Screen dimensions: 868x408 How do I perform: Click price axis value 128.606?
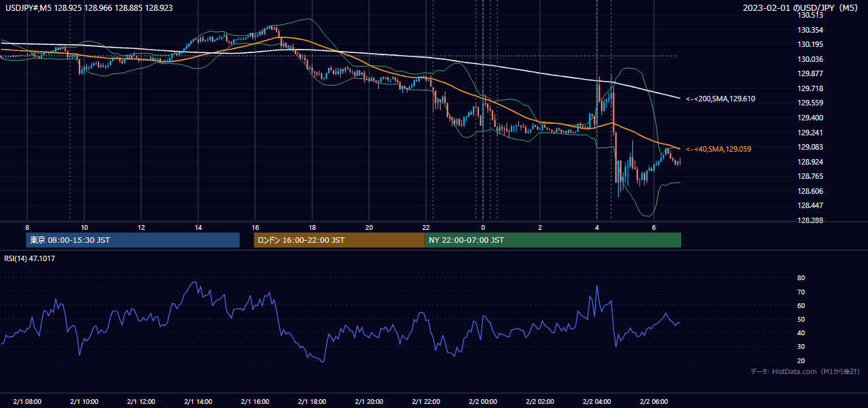pos(811,191)
